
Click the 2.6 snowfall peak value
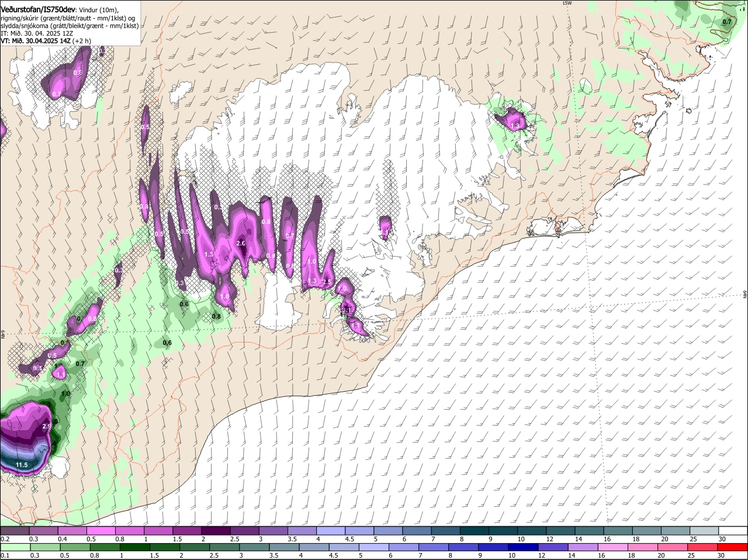(241, 243)
